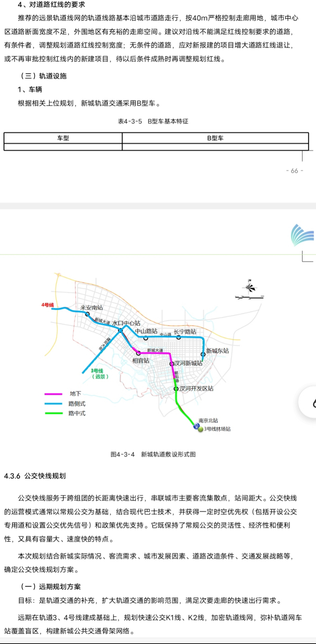Screen dimensions: 316x644
Task: Tap the empty table cell below 'B型车'
Action: 215,147
